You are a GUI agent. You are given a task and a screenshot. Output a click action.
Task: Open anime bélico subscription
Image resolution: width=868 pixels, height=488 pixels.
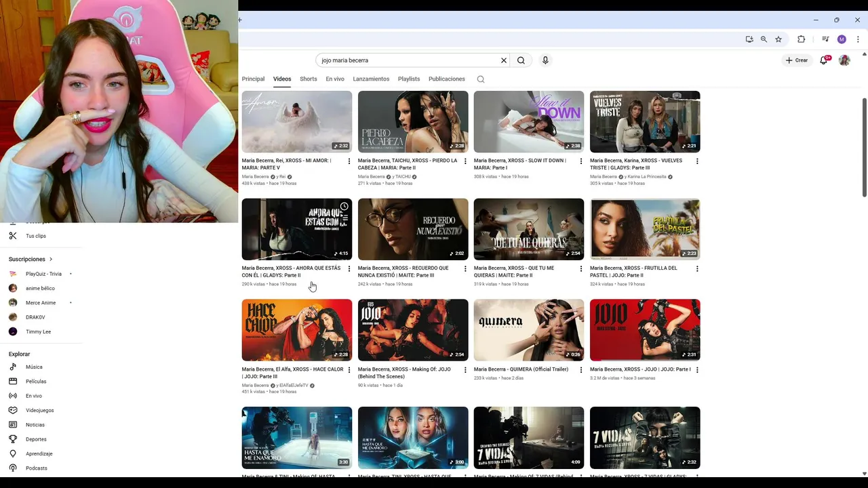point(41,289)
